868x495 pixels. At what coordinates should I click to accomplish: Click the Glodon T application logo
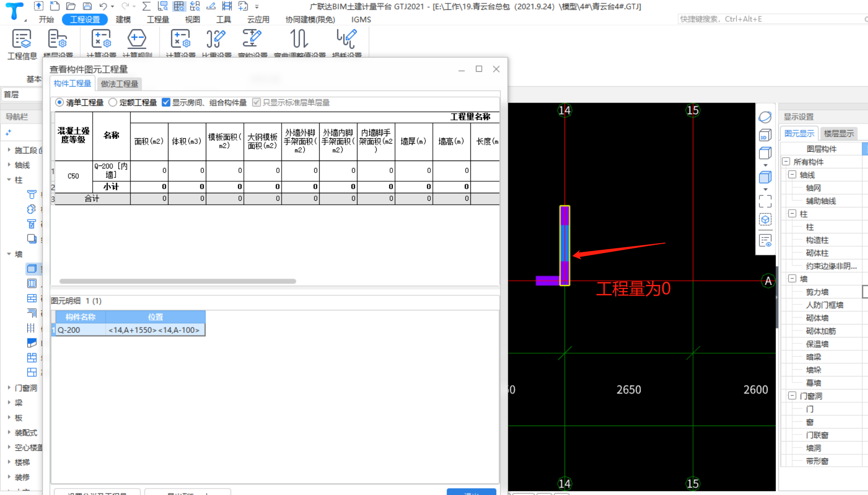tap(14, 11)
